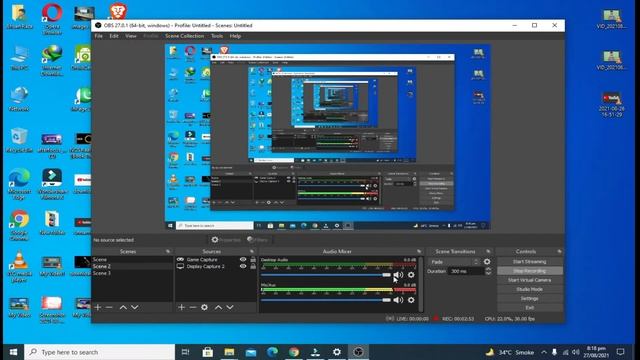This screenshot has height=360, width=640.
Task: Pop out the Controls dock
Action: (x=559, y=251)
